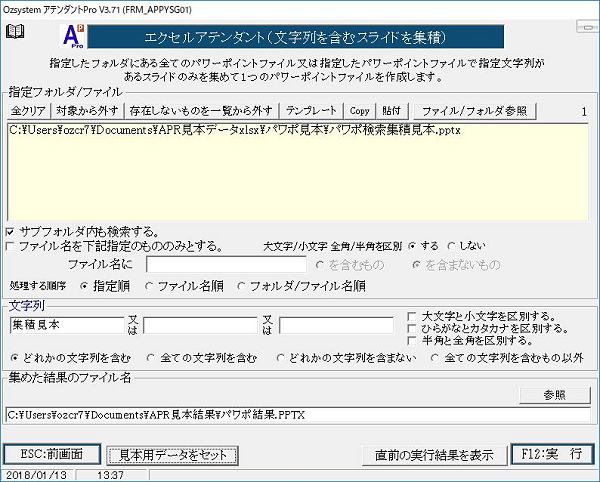Select the ファイル名順 radio button
This screenshot has height=482, width=600.
[x=151, y=285]
